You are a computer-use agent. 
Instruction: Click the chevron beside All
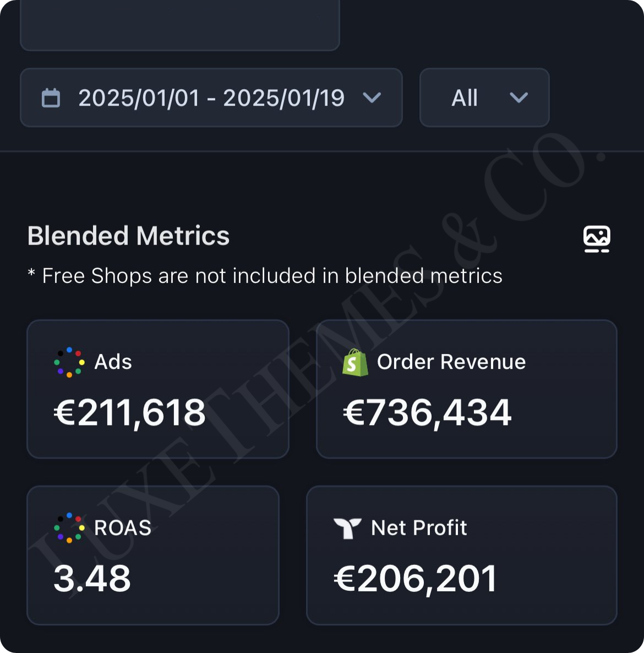519,98
